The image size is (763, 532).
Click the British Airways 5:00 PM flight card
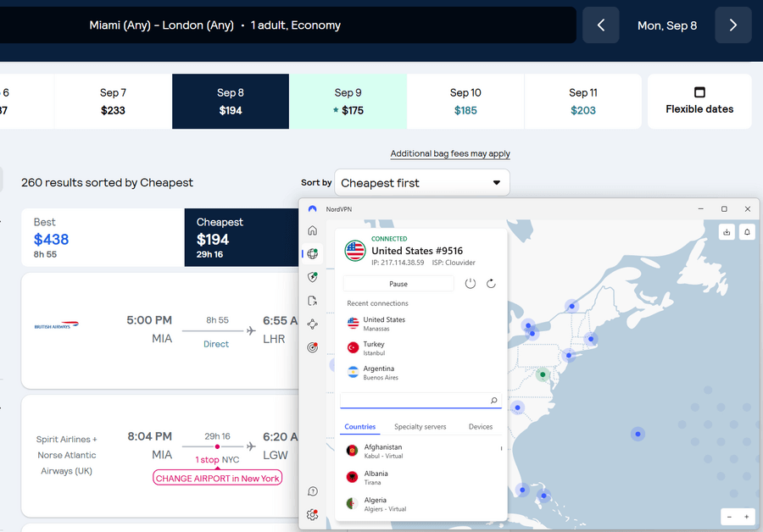coord(160,330)
